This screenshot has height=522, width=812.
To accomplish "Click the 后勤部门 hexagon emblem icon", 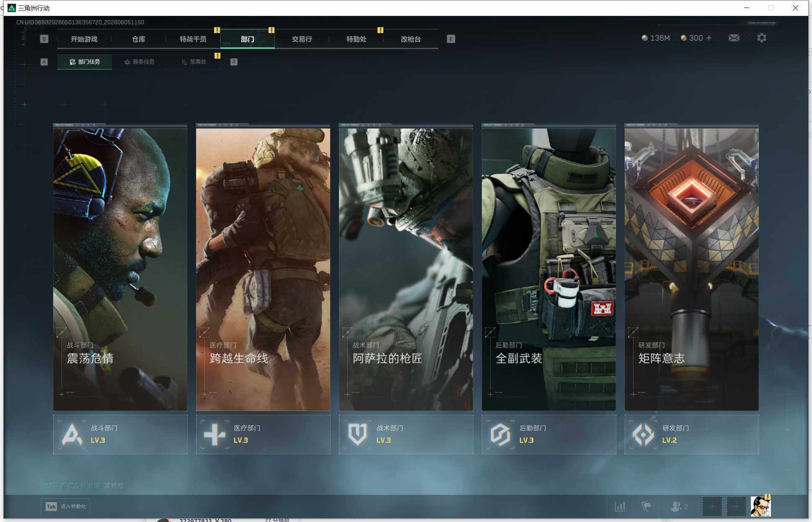I will click(501, 434).
